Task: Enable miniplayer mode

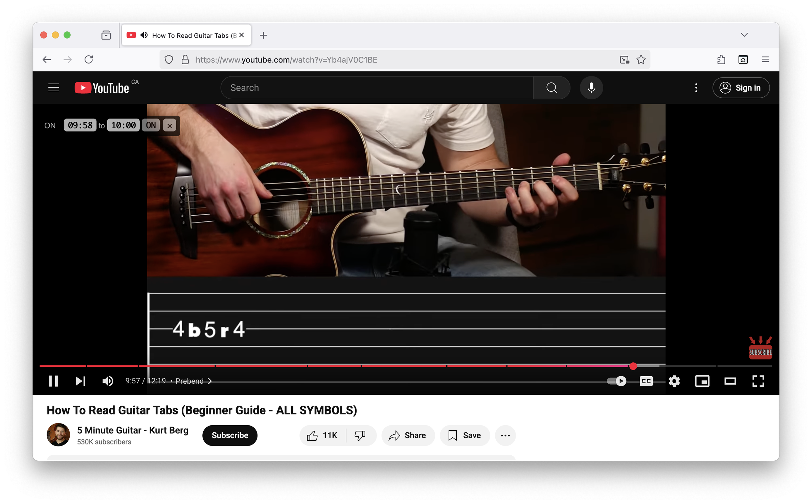Action: pyautogui.click(x=702, y=381)
